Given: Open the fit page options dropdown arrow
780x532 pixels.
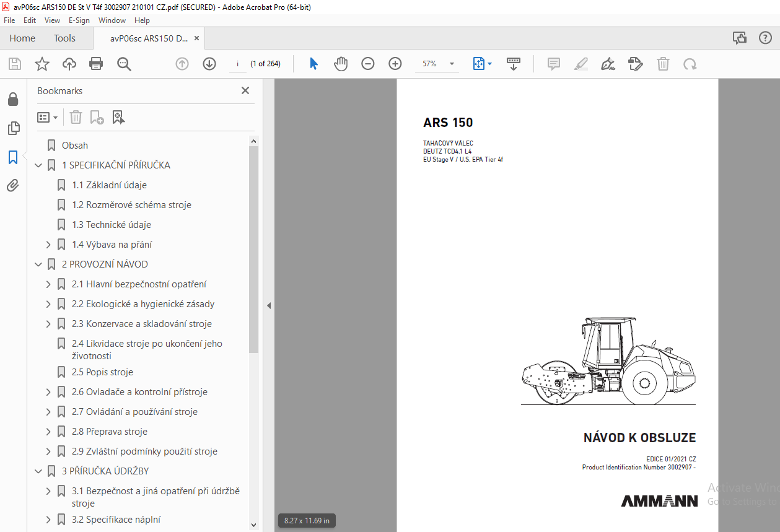Looking at the screenshot, I should (489, 64).
